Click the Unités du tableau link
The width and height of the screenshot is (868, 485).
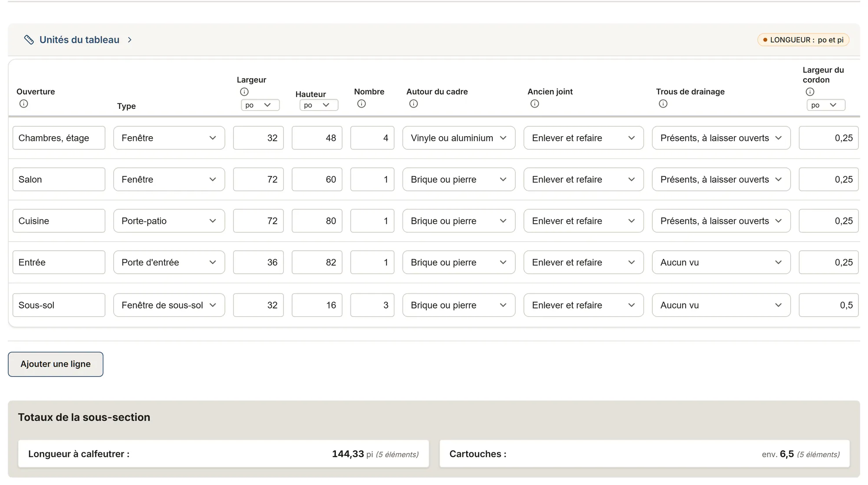[79, 40]
